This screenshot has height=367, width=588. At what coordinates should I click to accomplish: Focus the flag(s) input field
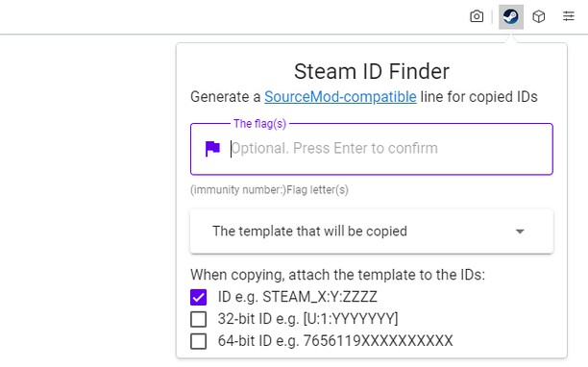pos(372,149)
